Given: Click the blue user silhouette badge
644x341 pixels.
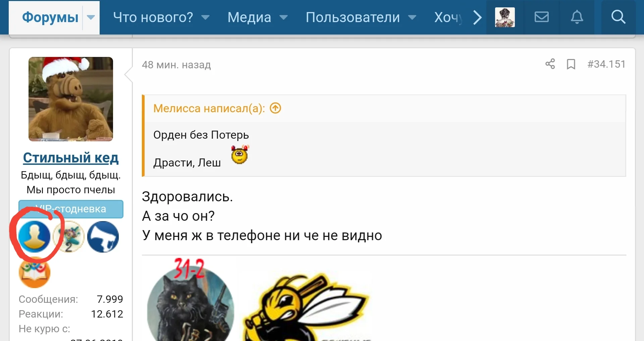Looking at the screenshot, I should pos(35,237).
